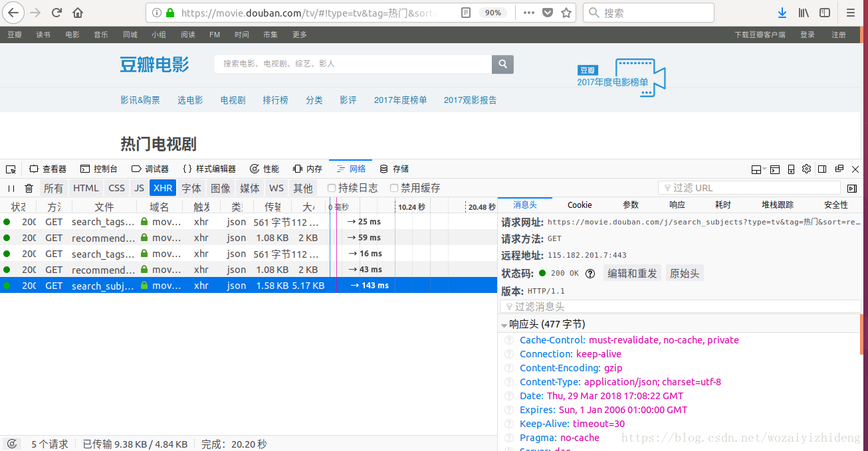The width and height of the screenshot is (868, 451).
Task: Select the 59 ms recommend… request row
Action: (x=249, y=238)
